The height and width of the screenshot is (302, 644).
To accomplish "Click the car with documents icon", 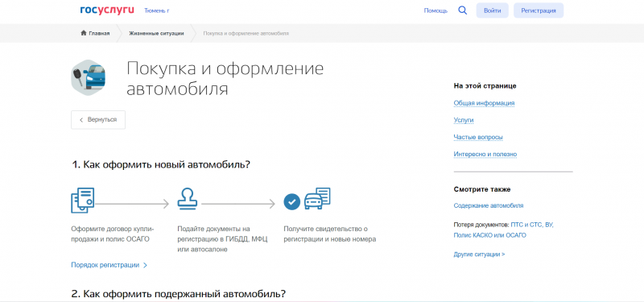I will 317,199.
